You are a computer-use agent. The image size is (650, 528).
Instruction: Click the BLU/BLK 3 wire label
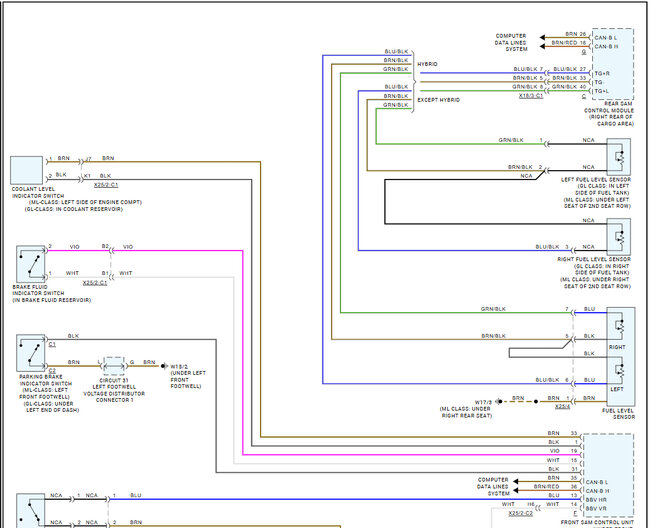click(x=552, y=247)
